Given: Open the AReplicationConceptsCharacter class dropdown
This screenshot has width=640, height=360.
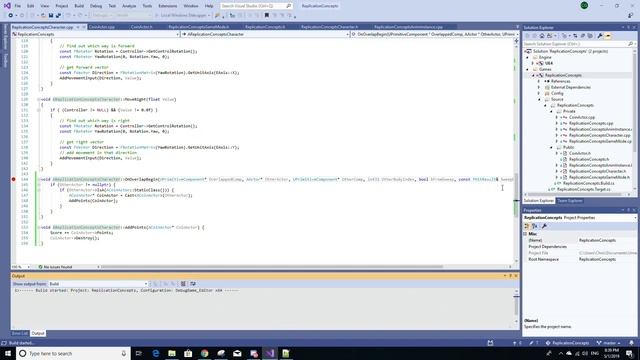Looking at the screenshot, I should click(265, 34).
